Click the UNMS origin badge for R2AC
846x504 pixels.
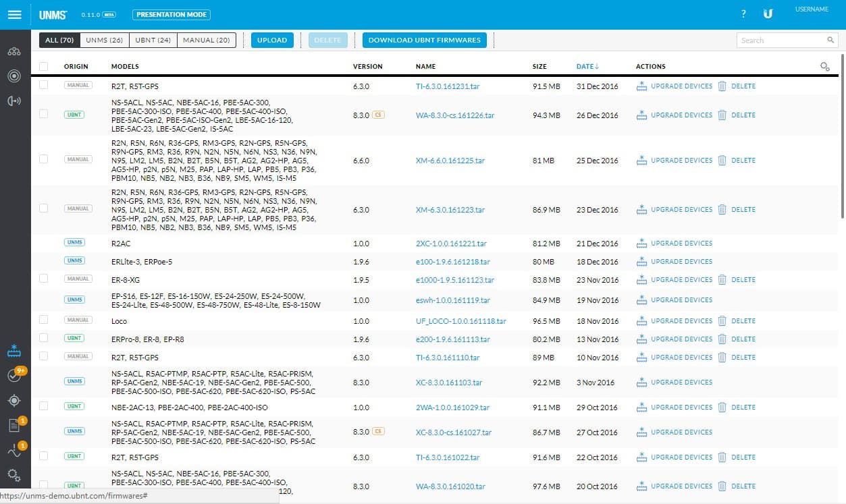[x=74, y=242]
